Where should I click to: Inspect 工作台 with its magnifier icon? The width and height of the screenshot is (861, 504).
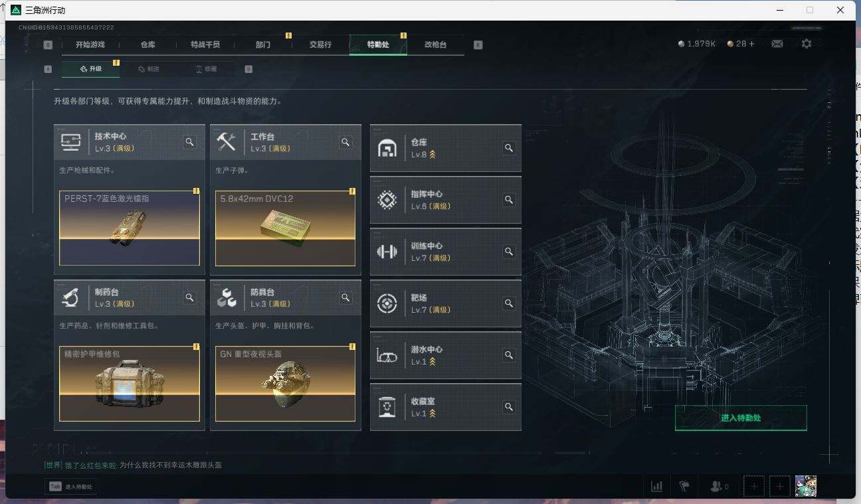pos(345,142)
